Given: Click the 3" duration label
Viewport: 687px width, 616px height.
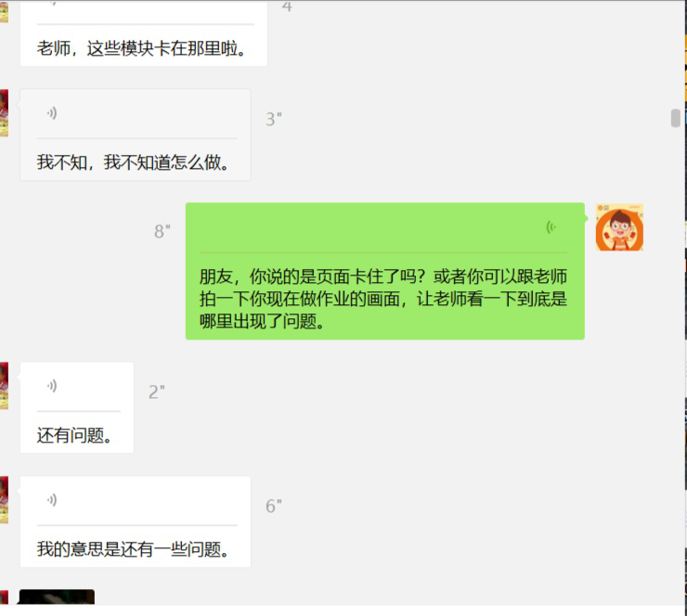Looking at the screenshot, I should [274, 119].
